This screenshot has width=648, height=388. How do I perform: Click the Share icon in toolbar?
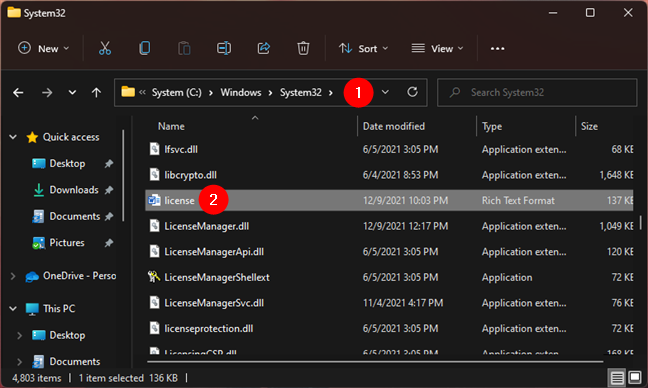[x=264, y=48]
